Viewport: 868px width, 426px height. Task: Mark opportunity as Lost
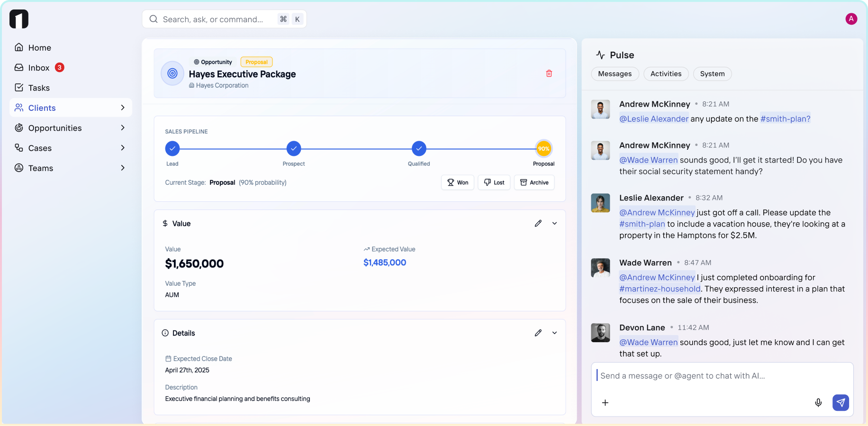[x=494, y=182]
